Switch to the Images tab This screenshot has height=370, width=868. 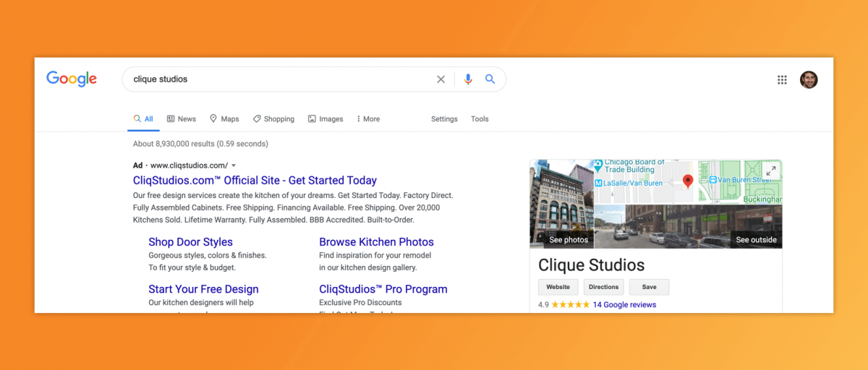point(325,119)
